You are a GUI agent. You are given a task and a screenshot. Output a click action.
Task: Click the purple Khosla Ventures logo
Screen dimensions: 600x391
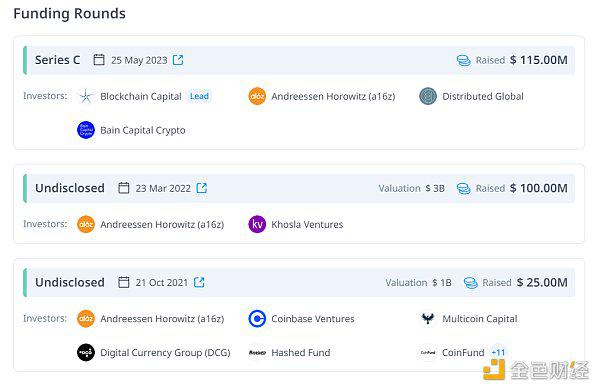[257, 224]
